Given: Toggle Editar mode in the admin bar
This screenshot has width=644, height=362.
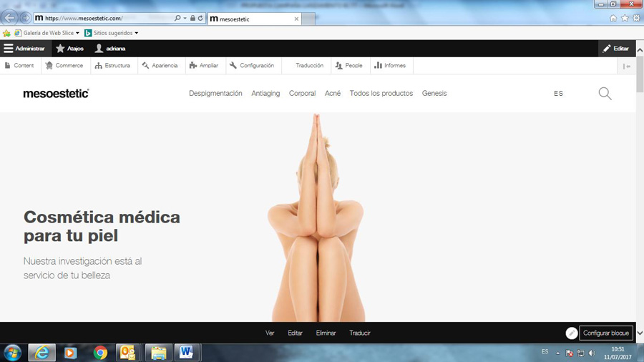Looking at the screenshot, I should [x=615, y=49].
